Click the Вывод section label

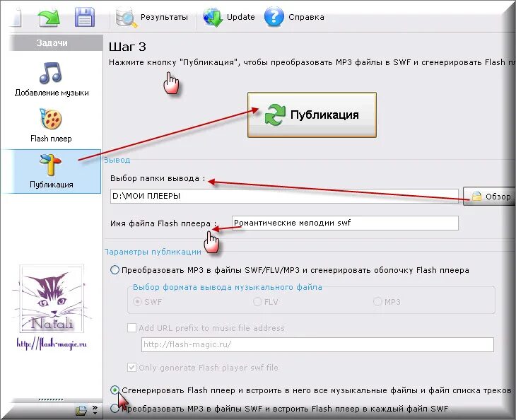click(117, 160)
